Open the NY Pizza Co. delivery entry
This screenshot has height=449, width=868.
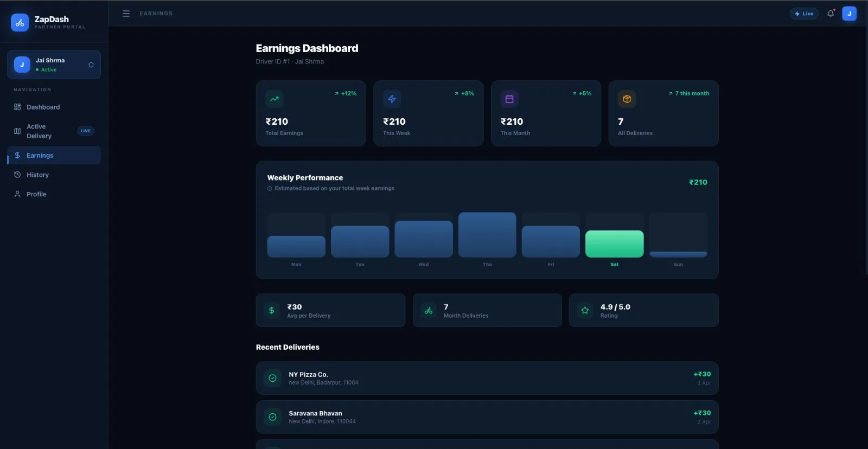click(487, 378)
